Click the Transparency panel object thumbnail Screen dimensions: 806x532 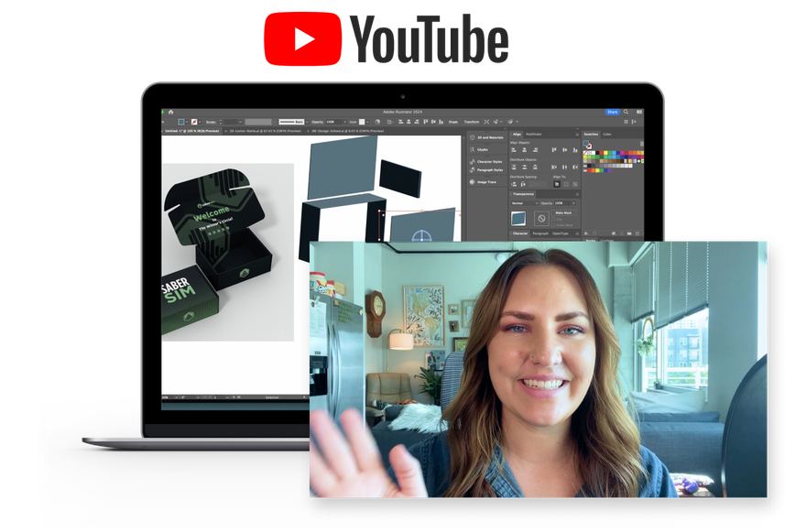tap(518, 219)
